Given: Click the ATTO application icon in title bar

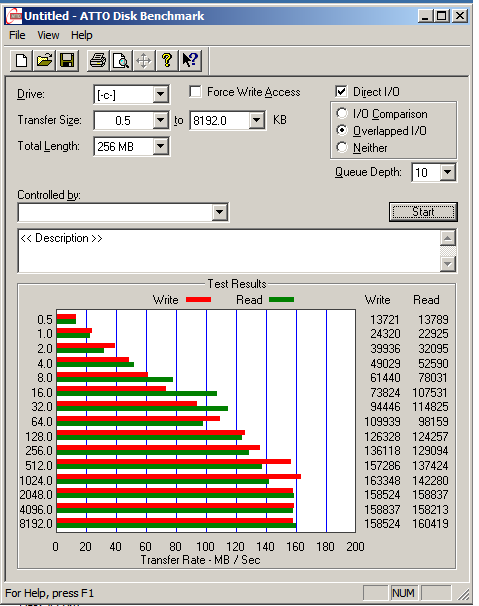Looking at the screenshot, I should 14,16.
